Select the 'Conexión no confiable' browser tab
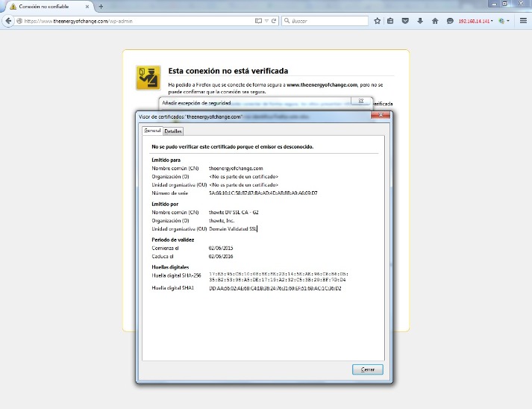This screenshot has height=409, width=532. (48, 7)
